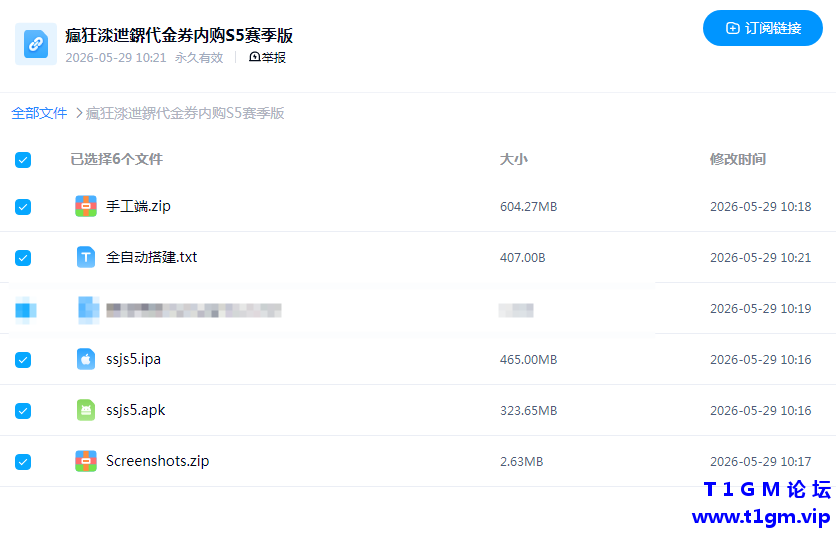Image resolution: width=836 pixels, height=533 pixels.
Task: Click the size value 323.65MB
Action: click(x=528, y=411)
